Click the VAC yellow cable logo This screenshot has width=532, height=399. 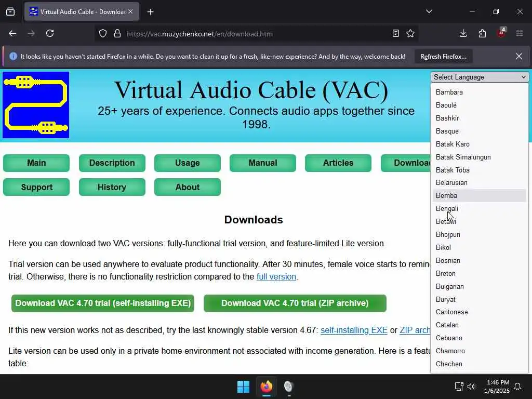36,105
